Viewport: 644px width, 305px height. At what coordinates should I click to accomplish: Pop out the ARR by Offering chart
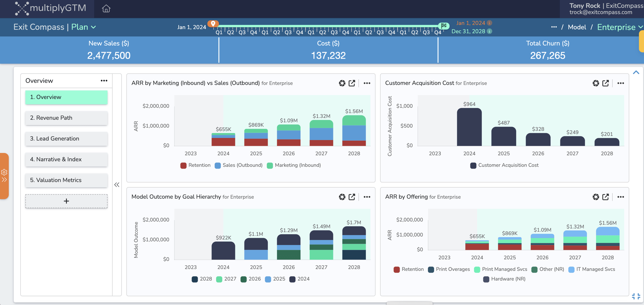pos(606,197)
